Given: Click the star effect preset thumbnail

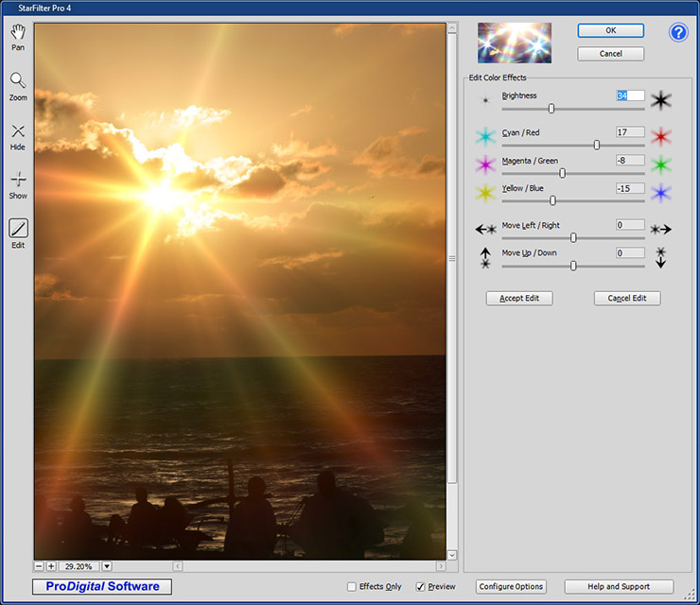Looking at the screenshot, I should coord(515,43).
